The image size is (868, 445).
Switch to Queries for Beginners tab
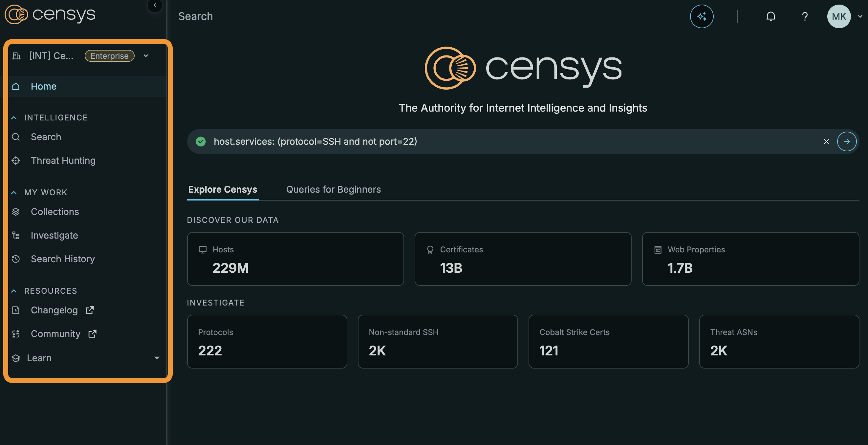(x=333, y=189)
